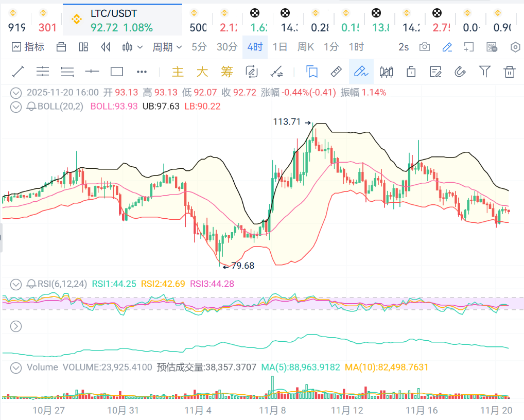Collapse the BOLL indicator row chevron
Viewport: 524px width, 420px height.
(16, 107)
